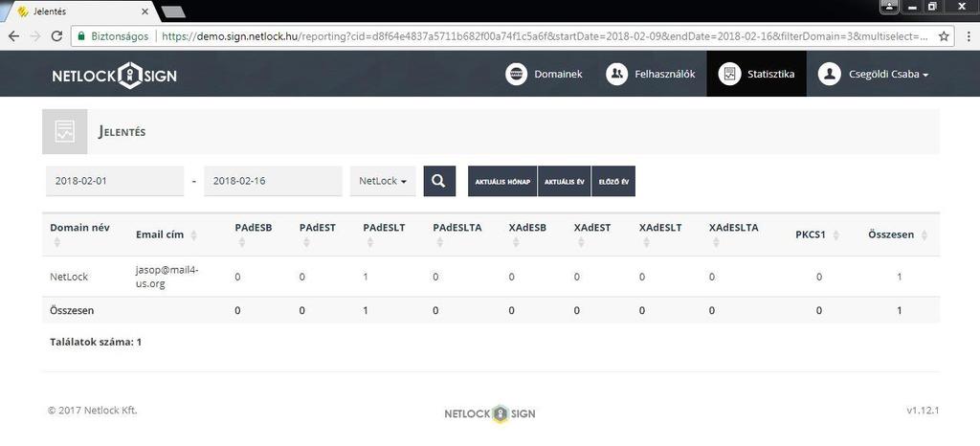Close the Jelentés browser tab

tap(145, 11)
